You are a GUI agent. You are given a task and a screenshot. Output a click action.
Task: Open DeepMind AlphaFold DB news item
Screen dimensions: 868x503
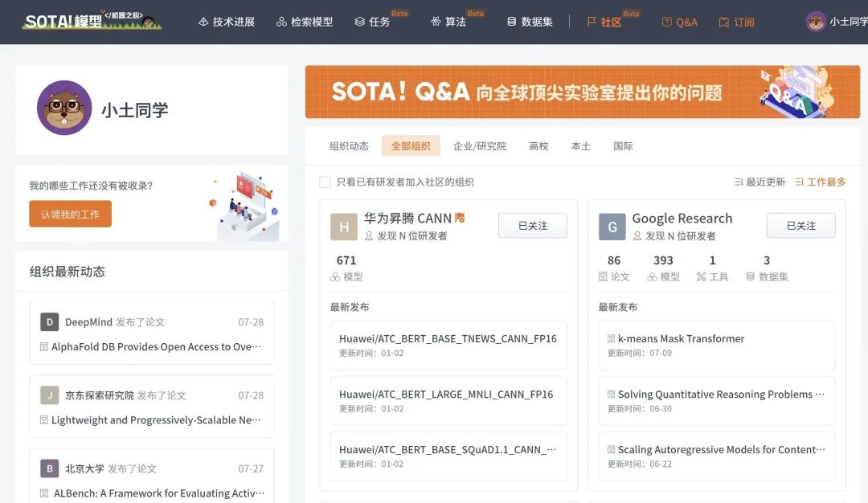(x=152, y=333)
